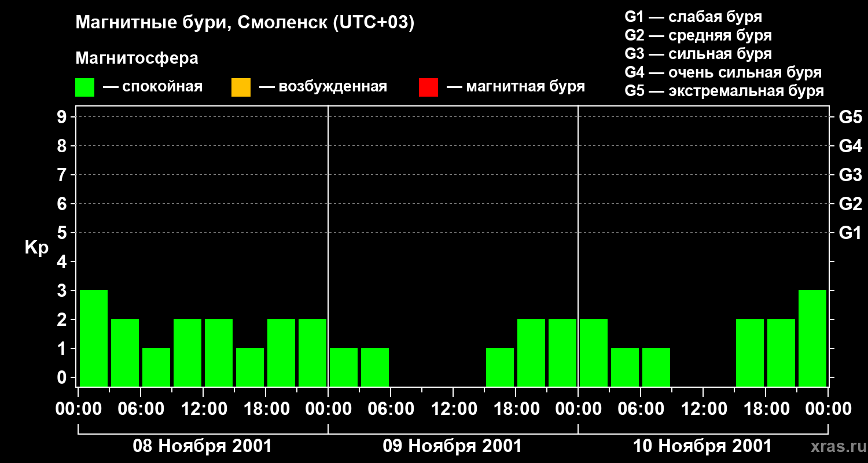Click the 'G2 — средняя буря' legend line
This screenshot has height=463, width=868.
point(698,35)
